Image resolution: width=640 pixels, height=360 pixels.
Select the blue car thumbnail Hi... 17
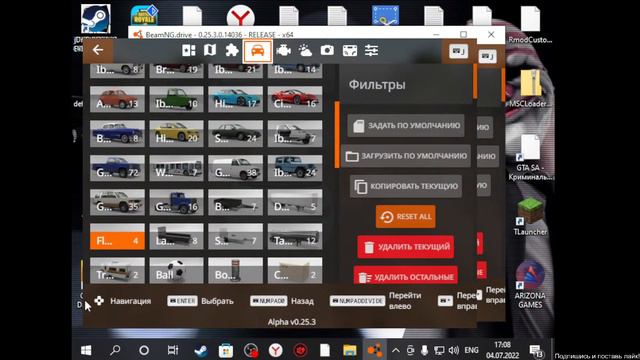click(236, 99)
